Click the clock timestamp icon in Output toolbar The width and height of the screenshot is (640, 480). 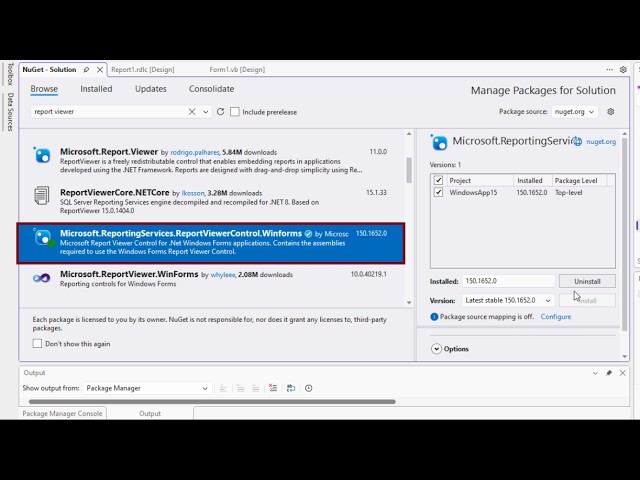point(309,388)
